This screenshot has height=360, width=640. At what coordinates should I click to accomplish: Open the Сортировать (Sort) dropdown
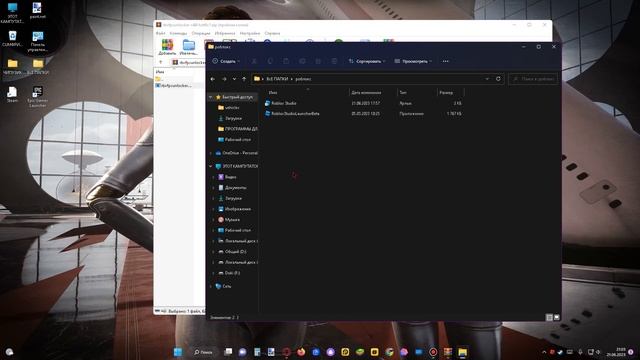tap(367, 61)
